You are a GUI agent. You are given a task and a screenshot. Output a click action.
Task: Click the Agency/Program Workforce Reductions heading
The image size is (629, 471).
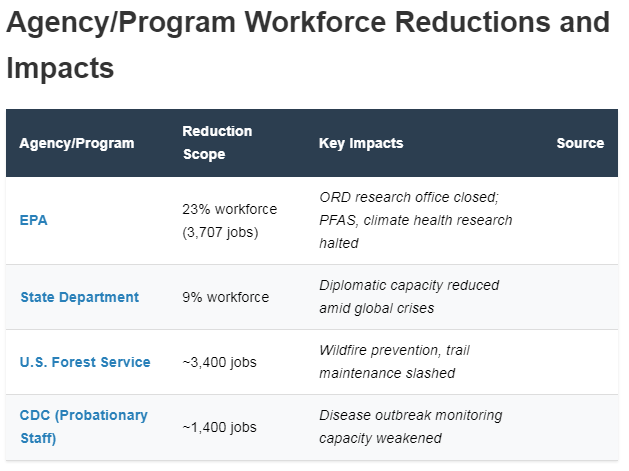308,45
